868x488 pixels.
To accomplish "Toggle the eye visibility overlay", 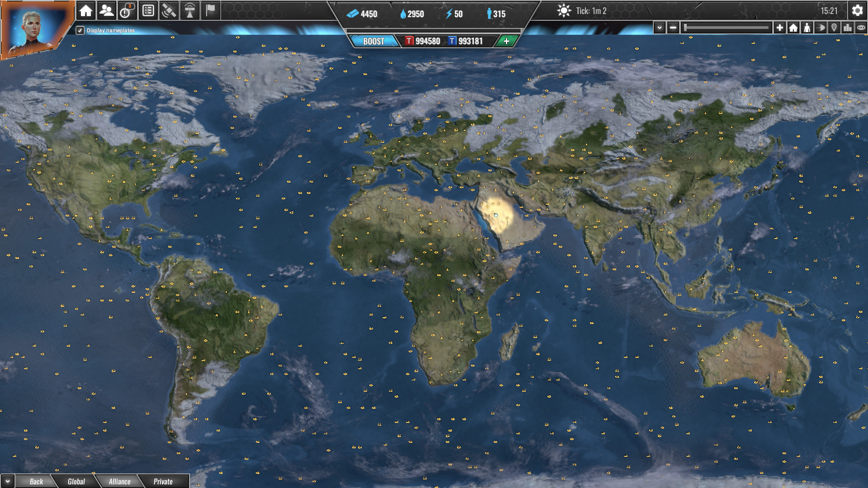I will (861, 28).
